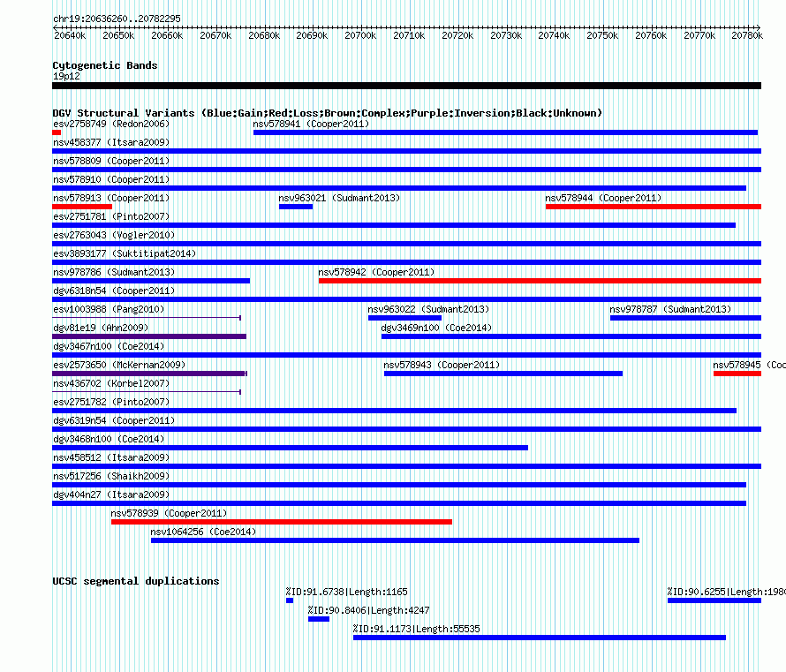Click the 20700k ruler position

360,35
